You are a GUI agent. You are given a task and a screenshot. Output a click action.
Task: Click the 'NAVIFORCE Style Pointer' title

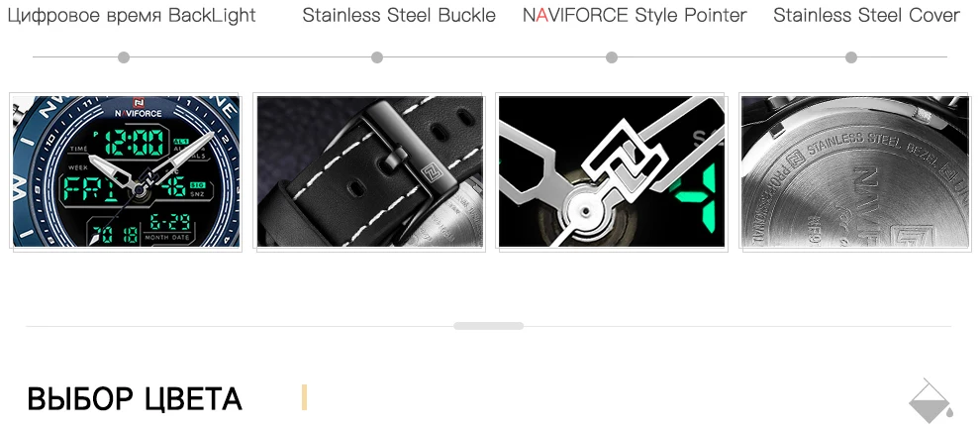pyautogui.click(x=635, y=15)
